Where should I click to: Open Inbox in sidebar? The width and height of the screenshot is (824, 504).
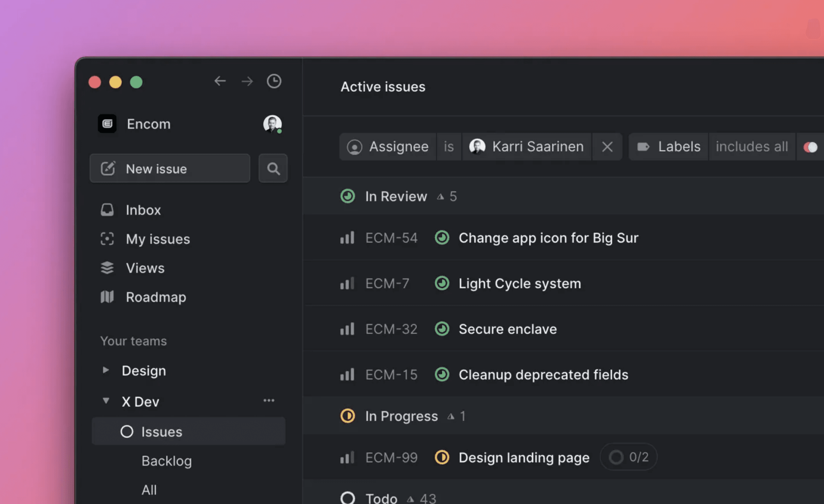(x=143, y=210)
